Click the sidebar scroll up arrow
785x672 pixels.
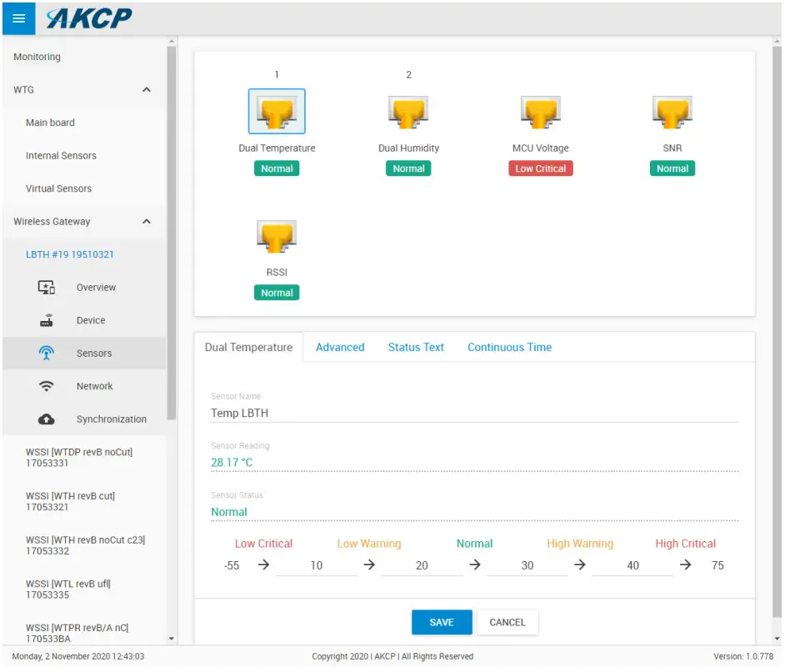[172, 41]
